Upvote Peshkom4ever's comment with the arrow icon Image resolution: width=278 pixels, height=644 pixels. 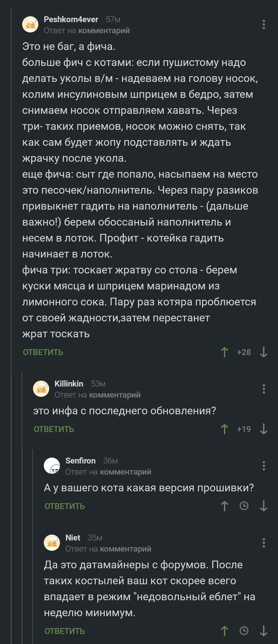(x=224, y=352)
